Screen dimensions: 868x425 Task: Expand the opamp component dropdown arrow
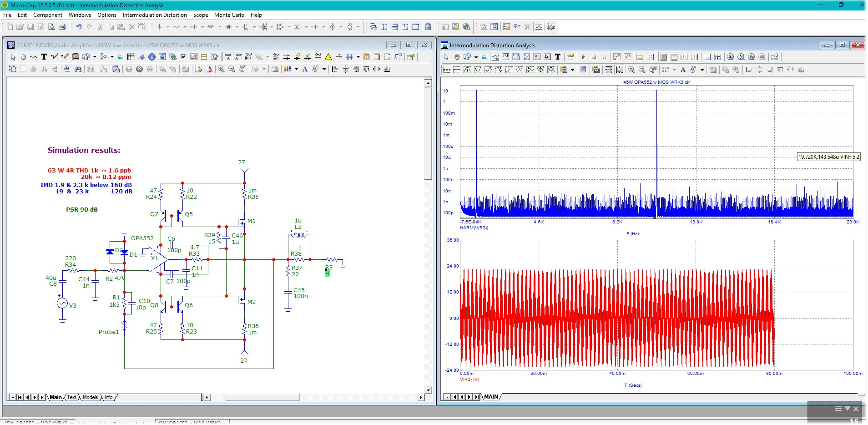click(x=289, y=27)
